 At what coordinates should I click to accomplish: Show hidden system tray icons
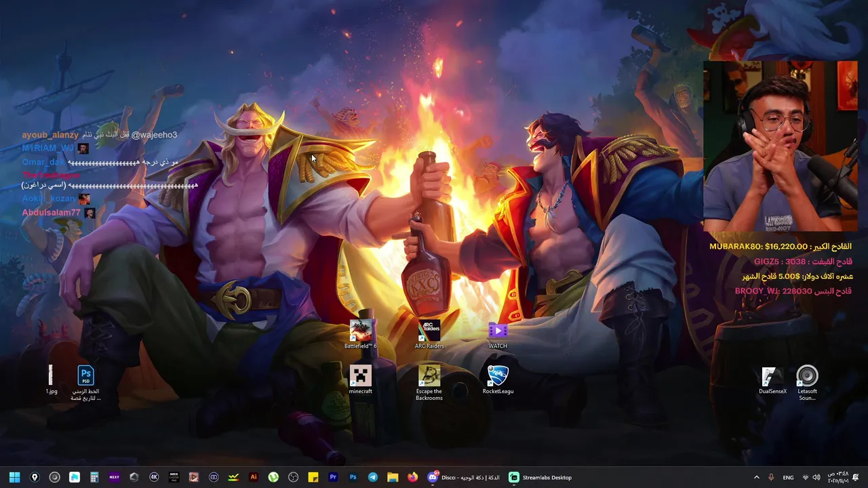coord(757,477)
